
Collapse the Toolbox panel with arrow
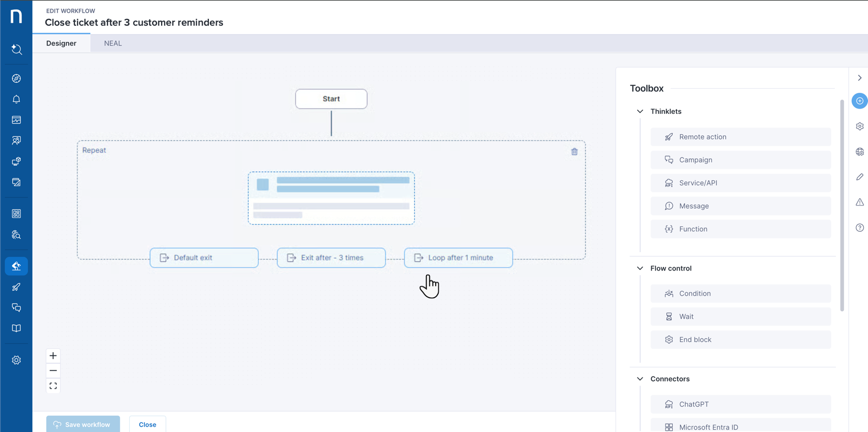coord(860,78)
